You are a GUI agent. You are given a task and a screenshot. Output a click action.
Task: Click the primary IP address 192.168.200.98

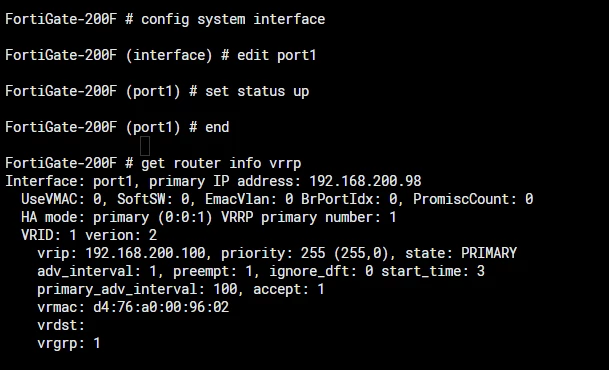365,181
